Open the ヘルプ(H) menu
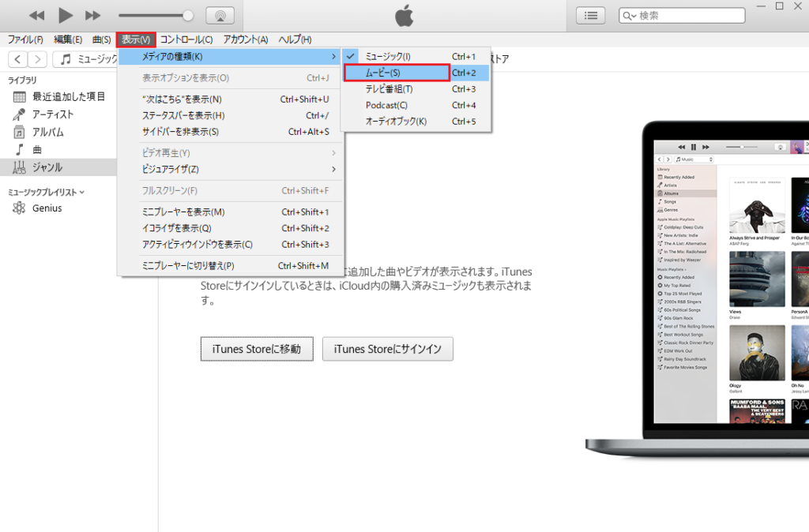The image size is (809, 532). 295,39
